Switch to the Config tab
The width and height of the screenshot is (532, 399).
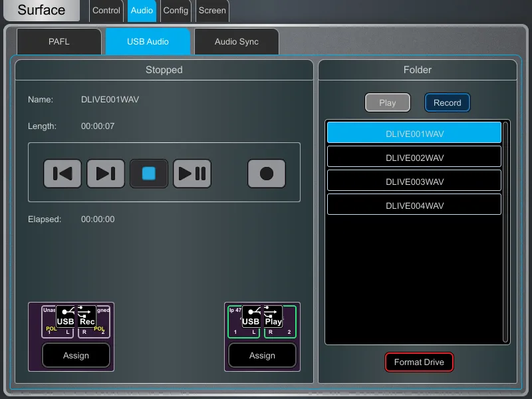pyautogui.click(x=176, y=11)
